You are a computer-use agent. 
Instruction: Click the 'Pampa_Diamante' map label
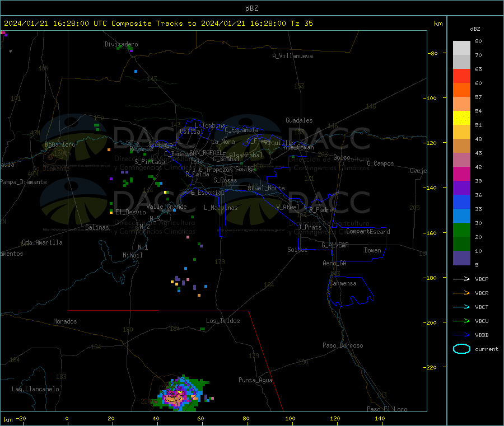tap(24, 182)
